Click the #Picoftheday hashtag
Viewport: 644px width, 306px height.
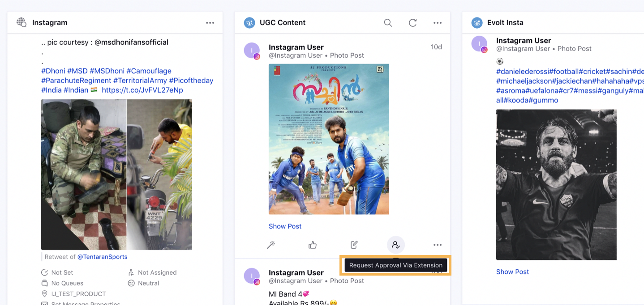pyautogui.click(x=191, y=81)
